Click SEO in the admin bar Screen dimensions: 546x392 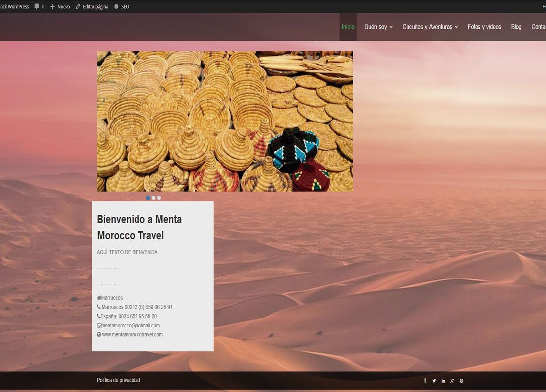pos(125,6)
